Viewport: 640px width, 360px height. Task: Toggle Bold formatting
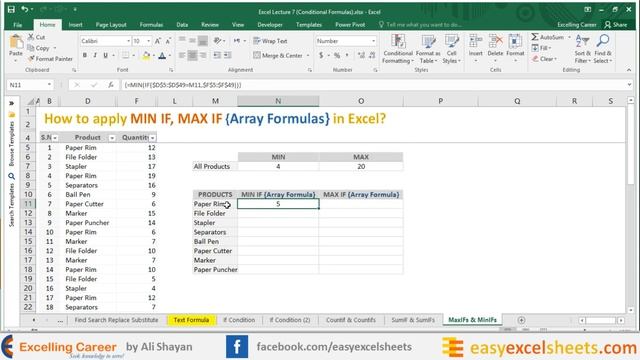coord(84,55)
